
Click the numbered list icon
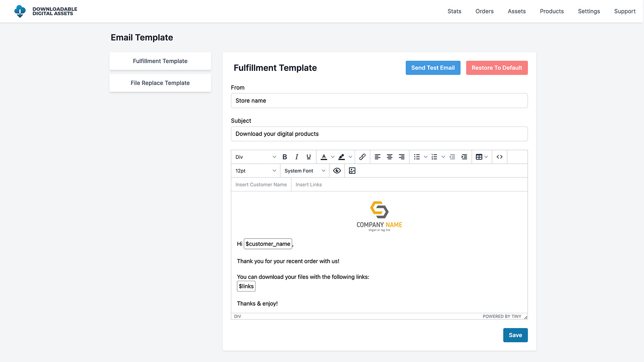tap(434, 157)
